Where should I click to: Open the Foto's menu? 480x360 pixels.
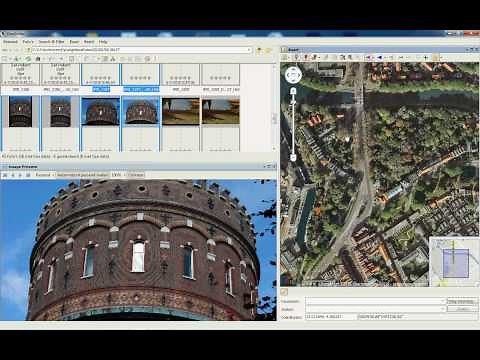tap(28, 42)
